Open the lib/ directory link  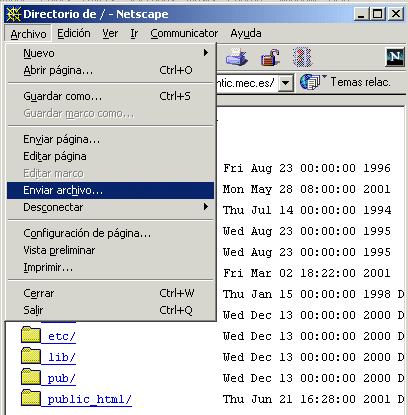coord(61,357)
